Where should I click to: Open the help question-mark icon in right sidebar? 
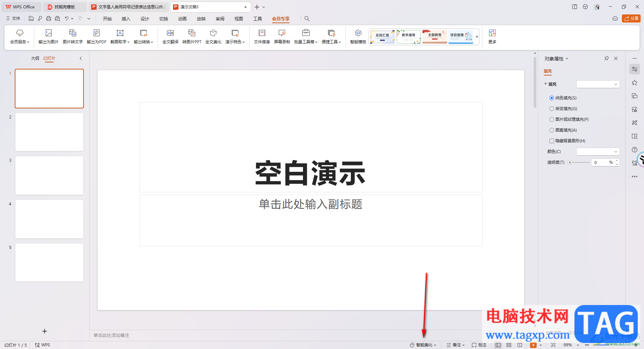pos(635,150)
